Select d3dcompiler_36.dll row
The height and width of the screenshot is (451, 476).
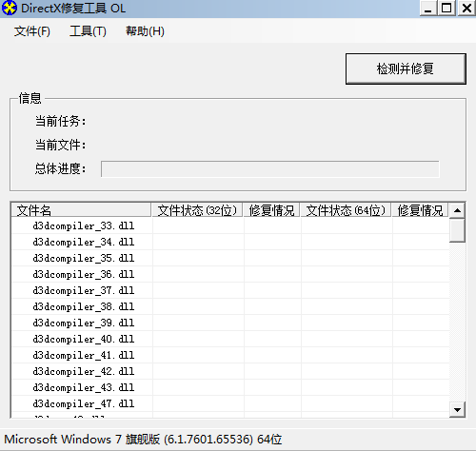tap(230, 274)
